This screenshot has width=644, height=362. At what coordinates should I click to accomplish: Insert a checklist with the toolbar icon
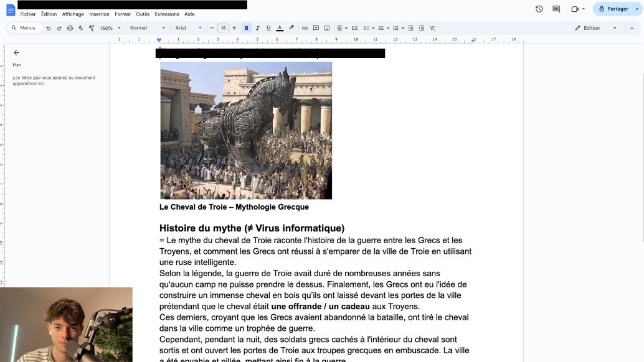click(366, 28)
